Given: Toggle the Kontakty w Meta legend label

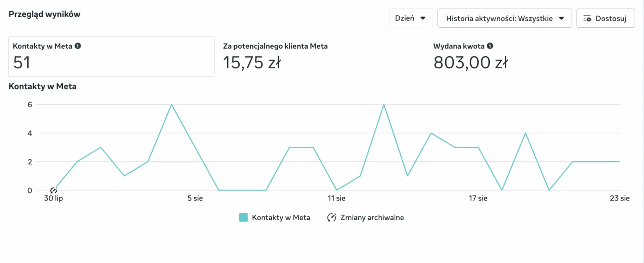Looking at the screenshot, I should point(281,217).
